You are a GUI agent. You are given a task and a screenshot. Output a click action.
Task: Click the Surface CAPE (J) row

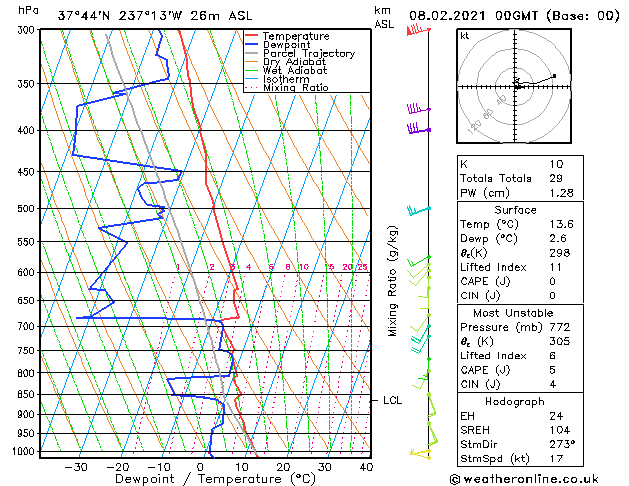520,281
